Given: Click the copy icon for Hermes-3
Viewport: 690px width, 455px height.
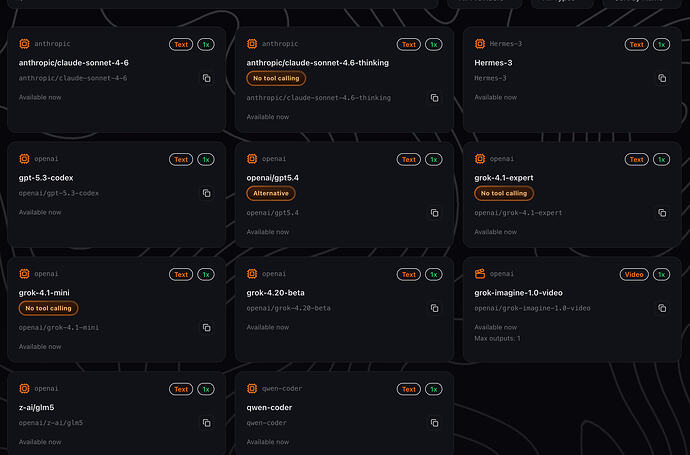Looking at the screenshot, I should point(662,78).
